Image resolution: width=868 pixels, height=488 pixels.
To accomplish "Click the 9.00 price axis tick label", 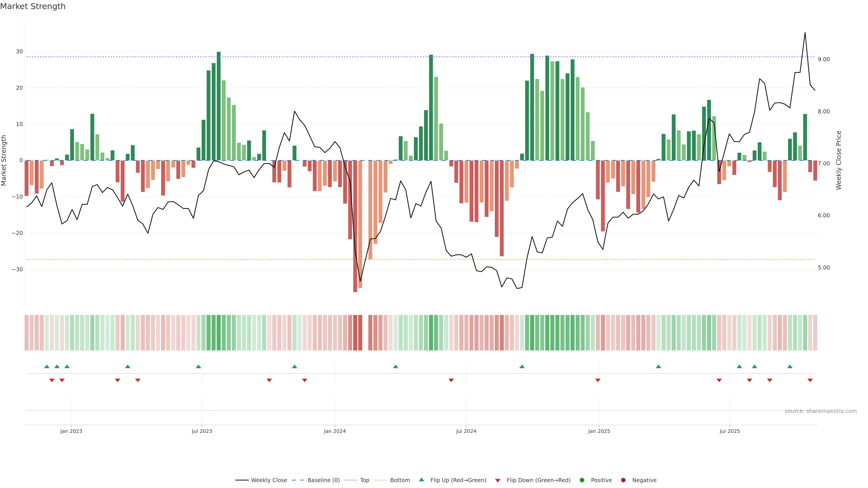I will (823, 59).
